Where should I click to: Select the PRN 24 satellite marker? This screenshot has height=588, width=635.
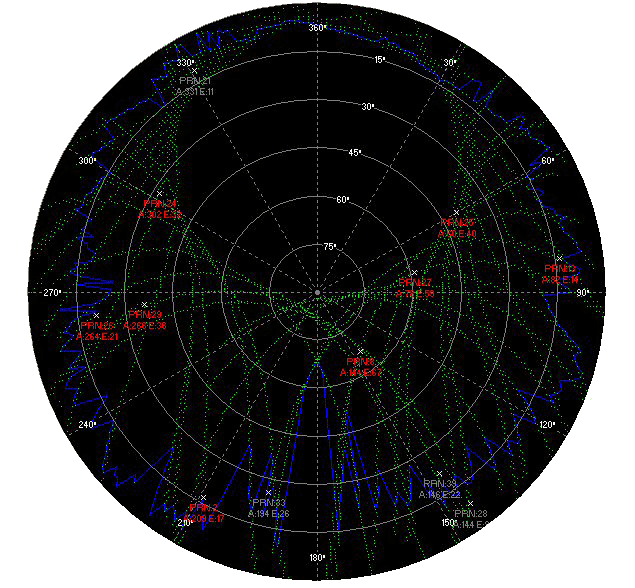[160, 192]
